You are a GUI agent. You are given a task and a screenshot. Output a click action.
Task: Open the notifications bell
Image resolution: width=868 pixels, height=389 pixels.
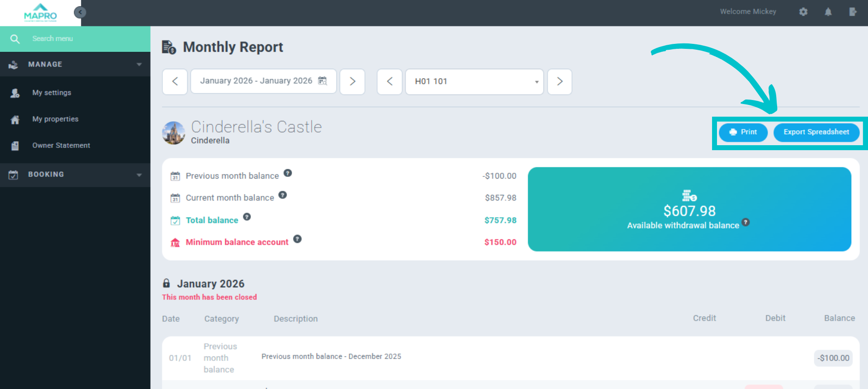(x=828, y=12)
